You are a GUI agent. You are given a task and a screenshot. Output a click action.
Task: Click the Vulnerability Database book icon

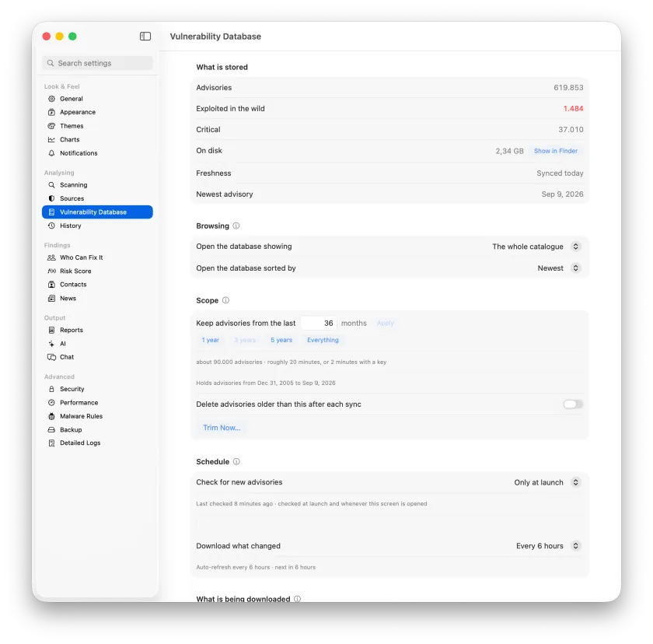click(x=51, y=212)
